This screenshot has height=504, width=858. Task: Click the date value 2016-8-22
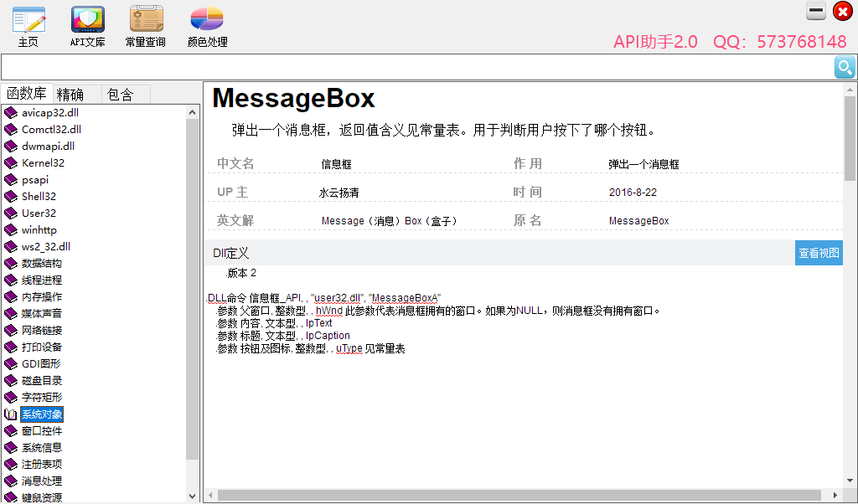(x=633, y=193)
